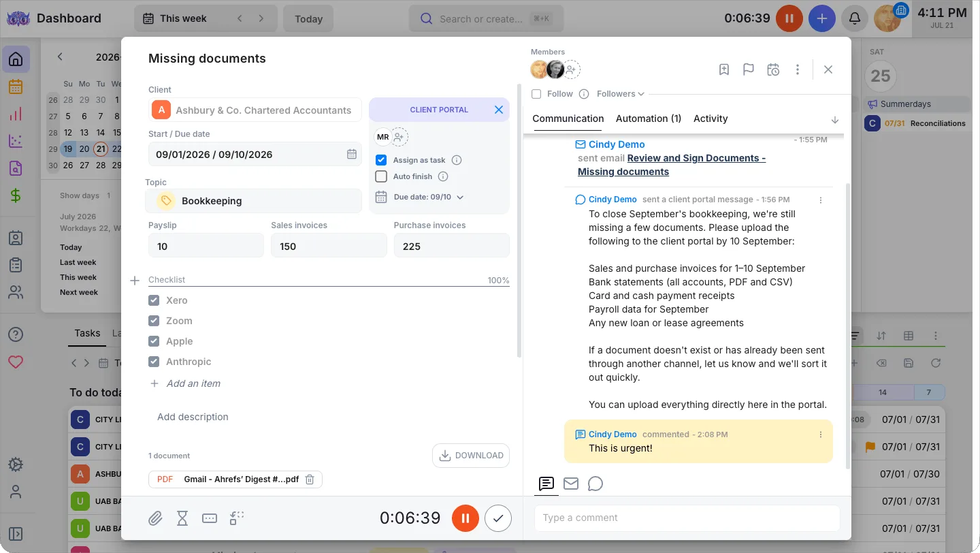Open the document search sidebar icon

16,168
